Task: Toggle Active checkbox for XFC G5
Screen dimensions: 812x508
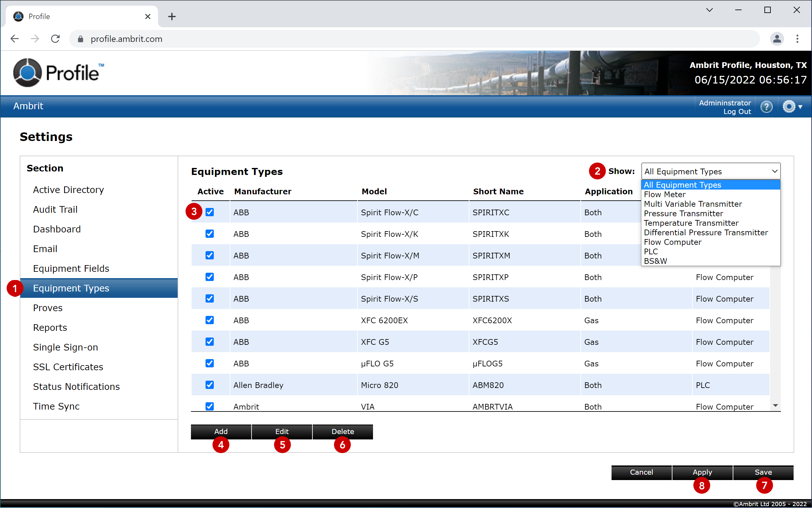Action: [210, 342]
